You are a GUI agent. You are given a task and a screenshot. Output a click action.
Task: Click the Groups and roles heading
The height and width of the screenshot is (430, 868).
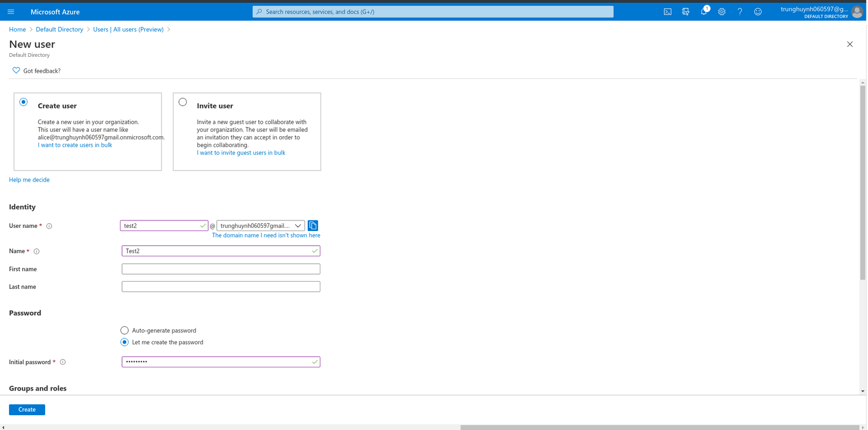click(38, 388)
